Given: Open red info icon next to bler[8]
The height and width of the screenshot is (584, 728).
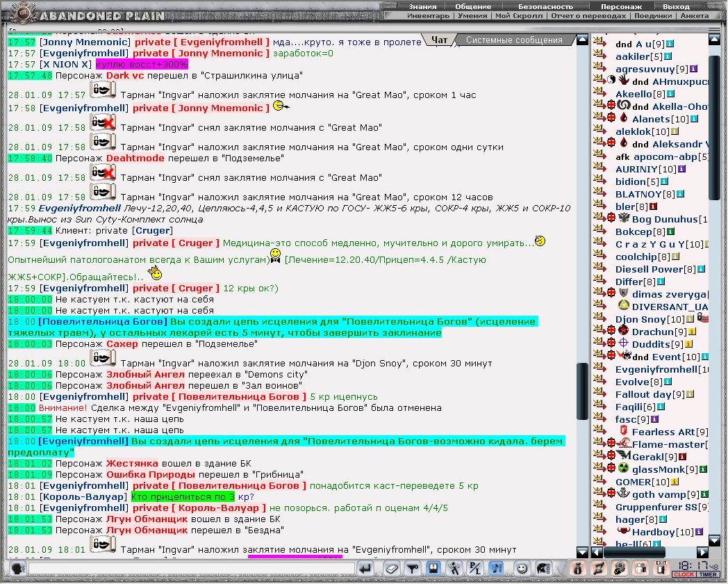Looking at the screenshot, I should [x=653, y=206].
